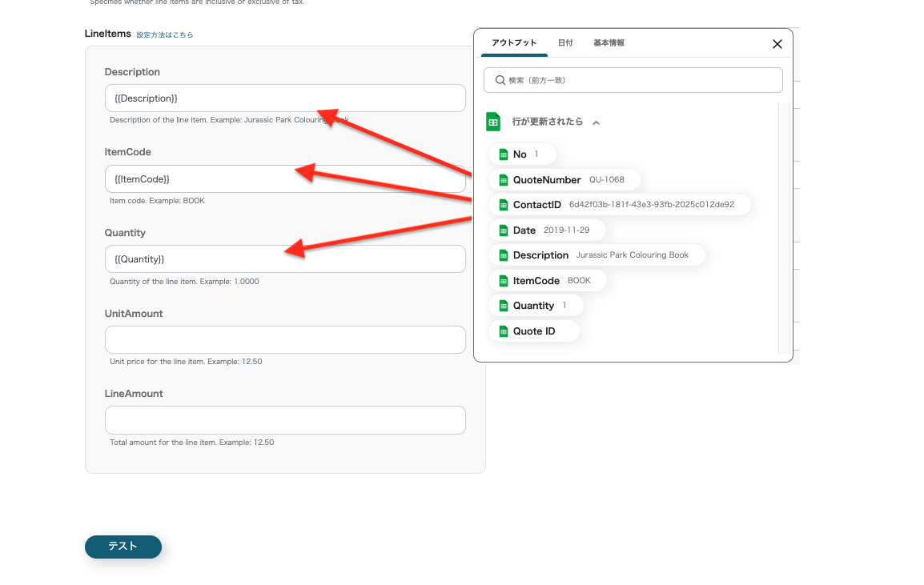Click the magnifier icon in the search box

point(500,80)
